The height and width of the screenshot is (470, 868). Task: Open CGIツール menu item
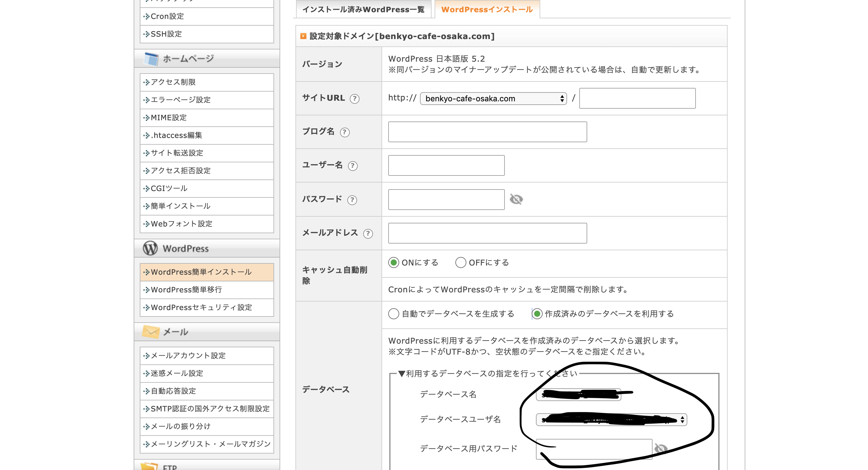(x=207, y=188)
